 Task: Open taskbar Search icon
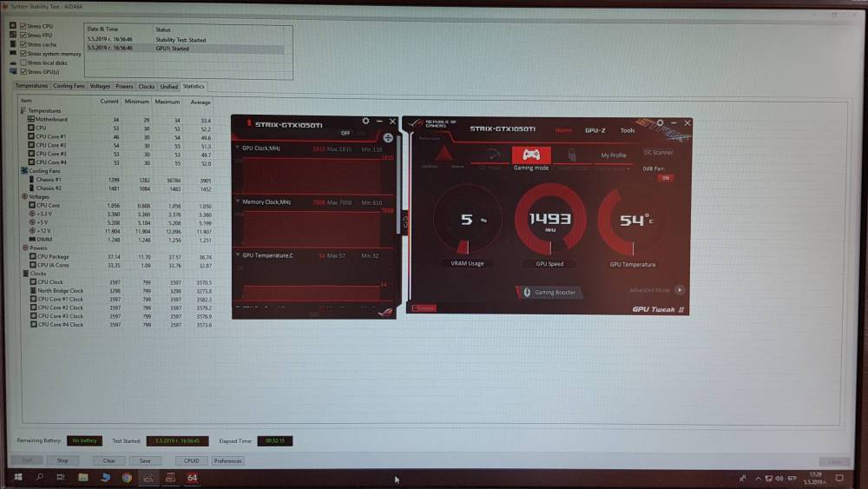coord(40,477)
